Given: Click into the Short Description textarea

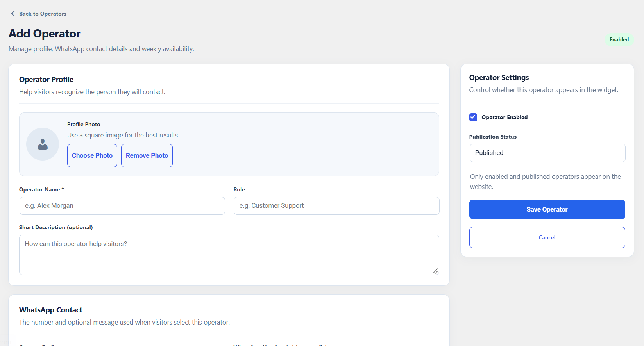Looking at the screenshot, I should (229, 255).
